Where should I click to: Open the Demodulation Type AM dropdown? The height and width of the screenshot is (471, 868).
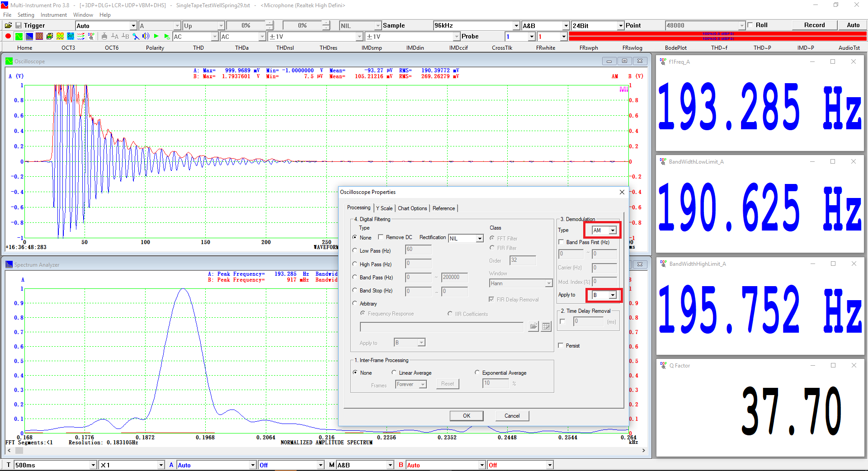click(613, 231)
